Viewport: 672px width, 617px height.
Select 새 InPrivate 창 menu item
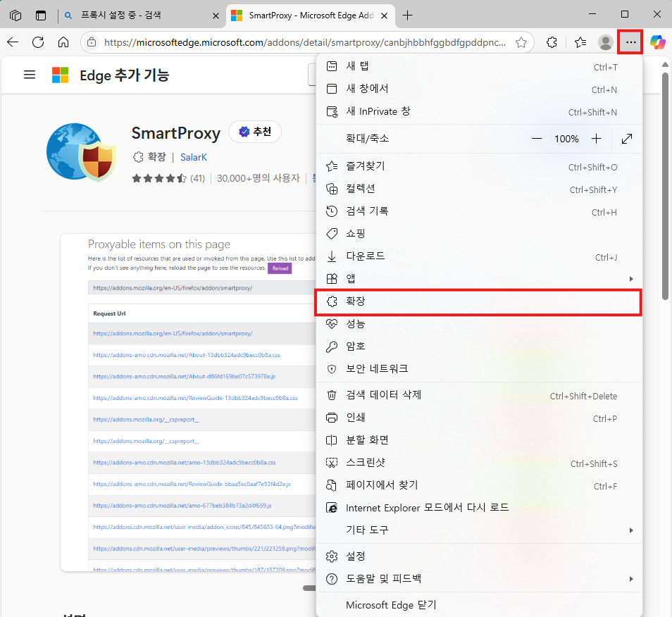pos(479,112)
